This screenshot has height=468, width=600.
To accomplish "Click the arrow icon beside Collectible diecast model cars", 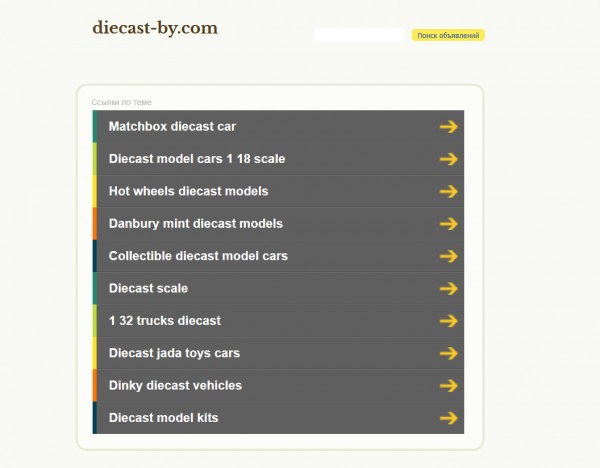I will coord(448,256).
